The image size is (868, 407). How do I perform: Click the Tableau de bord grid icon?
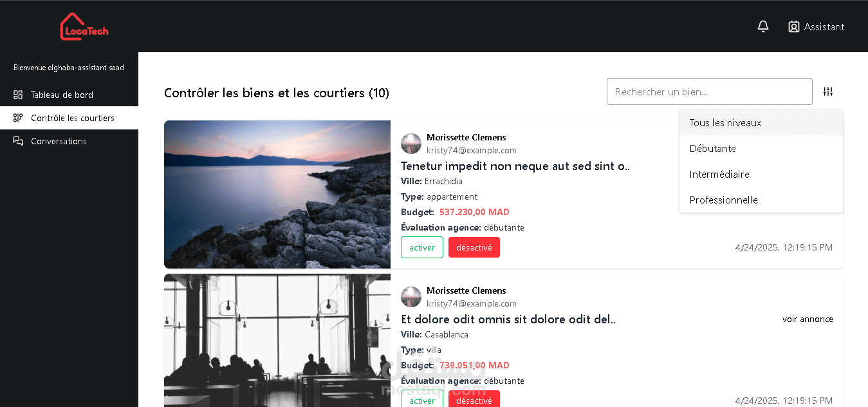click(x=18, y=95)
